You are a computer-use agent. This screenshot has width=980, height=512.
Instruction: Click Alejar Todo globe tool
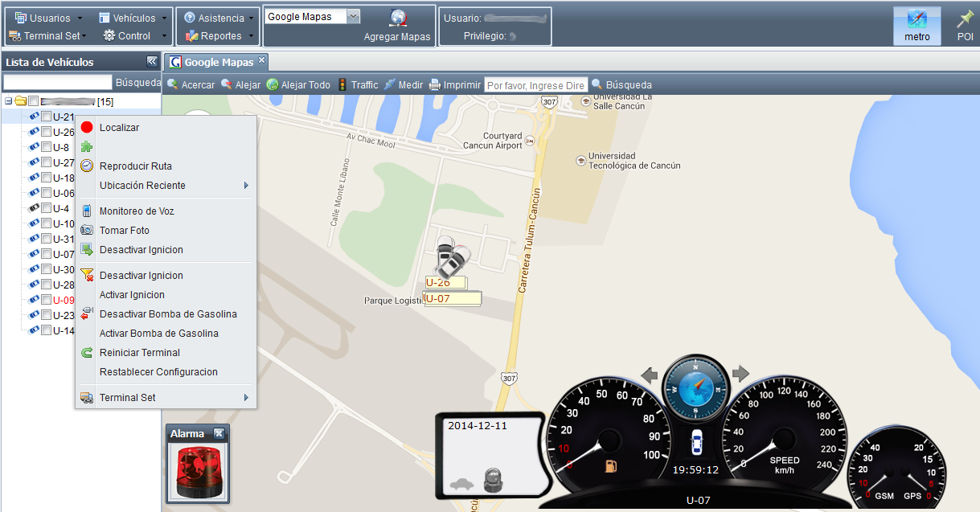point(298,85)
